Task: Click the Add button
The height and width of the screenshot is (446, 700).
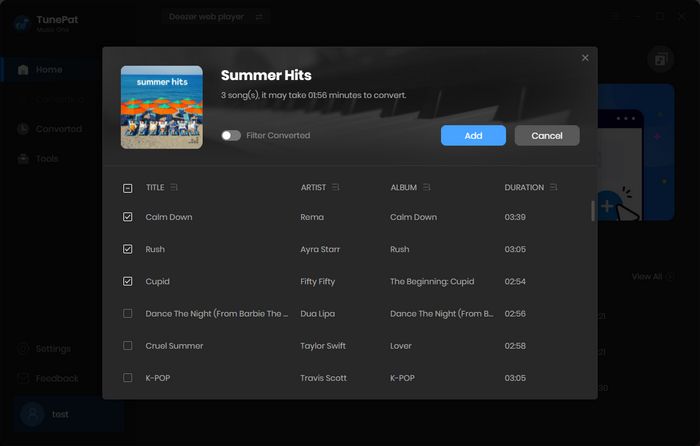Action: coord(473,135)
